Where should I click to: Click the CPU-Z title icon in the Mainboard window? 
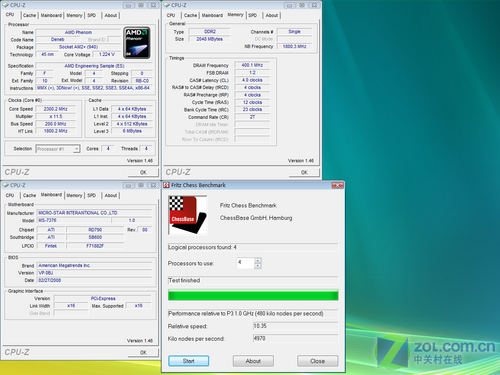(x=5, y=185)
